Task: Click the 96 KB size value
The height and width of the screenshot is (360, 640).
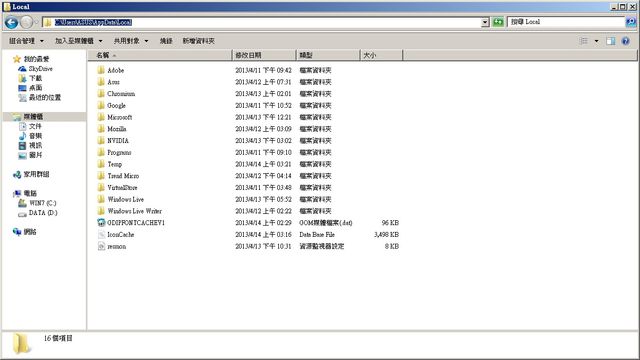Action: (390, 223)
